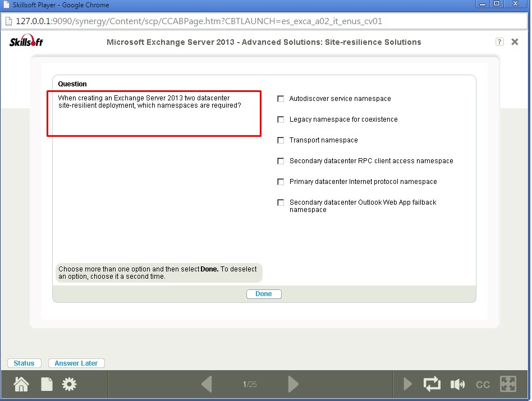The width and height of the screenshot is (532, 401).
Task: Maximize the Chrome window
Action: pos(497,4)
